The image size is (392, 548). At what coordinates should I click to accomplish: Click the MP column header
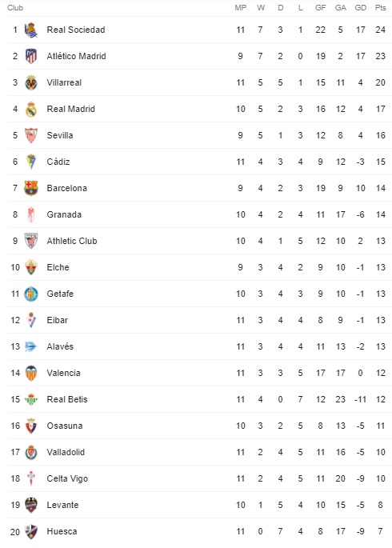point(240,8)
